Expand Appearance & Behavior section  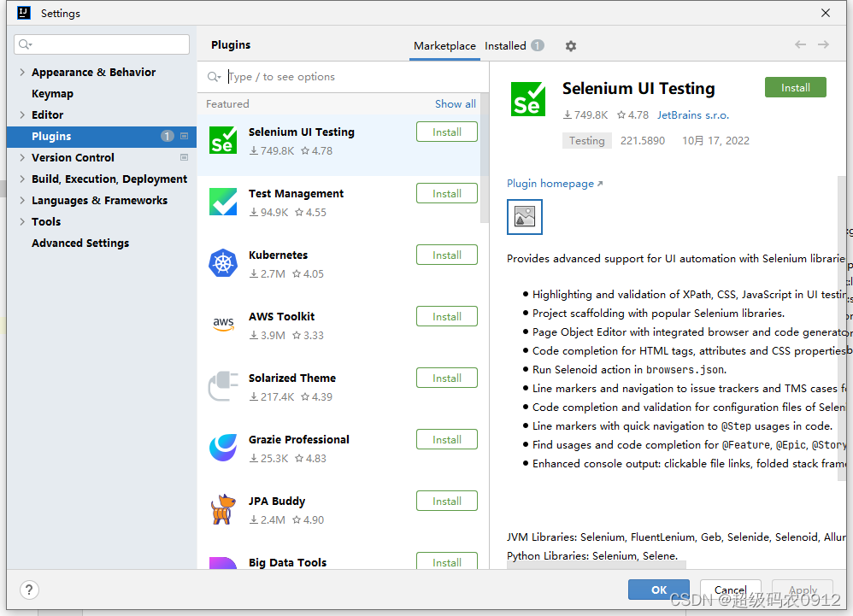tap(22, 72)
